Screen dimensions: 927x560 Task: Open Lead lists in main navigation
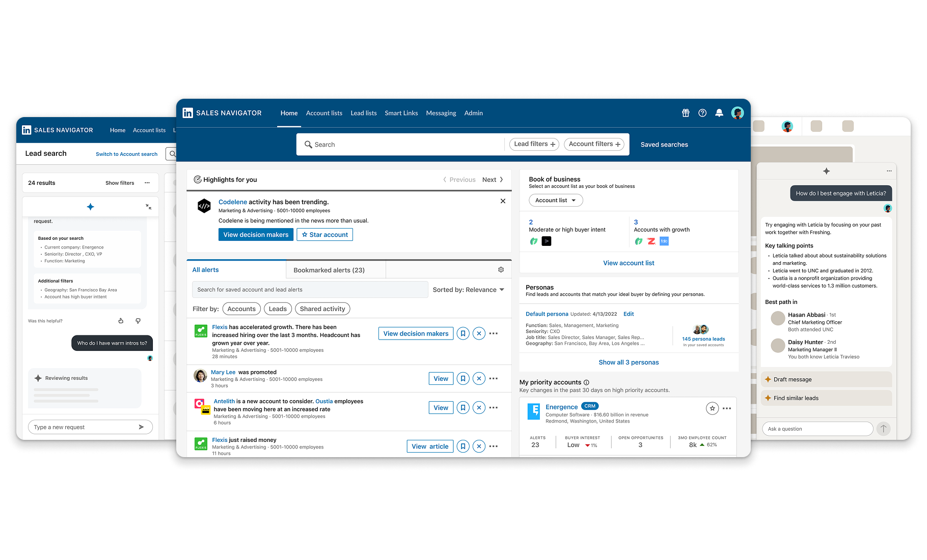point(364,113)
